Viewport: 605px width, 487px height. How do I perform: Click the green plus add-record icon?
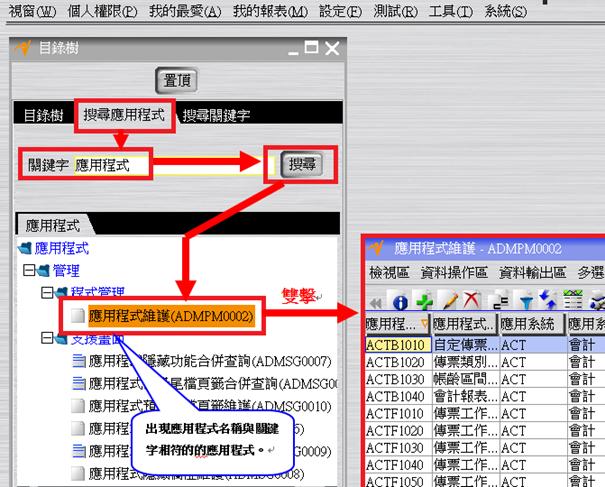423,300
